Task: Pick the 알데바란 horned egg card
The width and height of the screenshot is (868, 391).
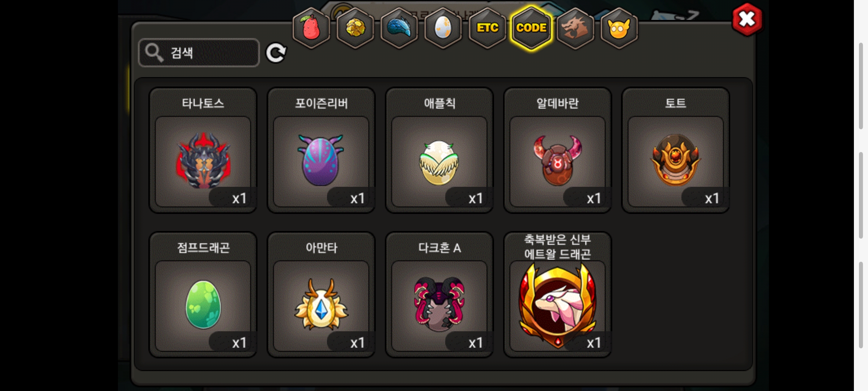Action: click(558, 150)
